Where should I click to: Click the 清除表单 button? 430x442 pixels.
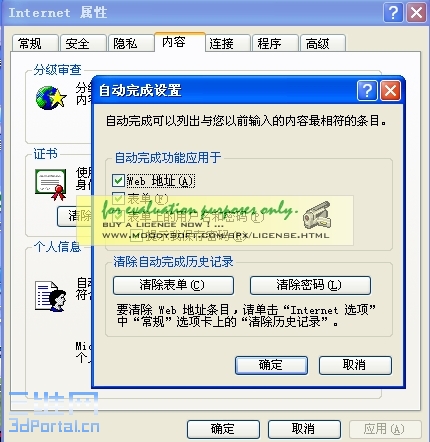point(173,285)
